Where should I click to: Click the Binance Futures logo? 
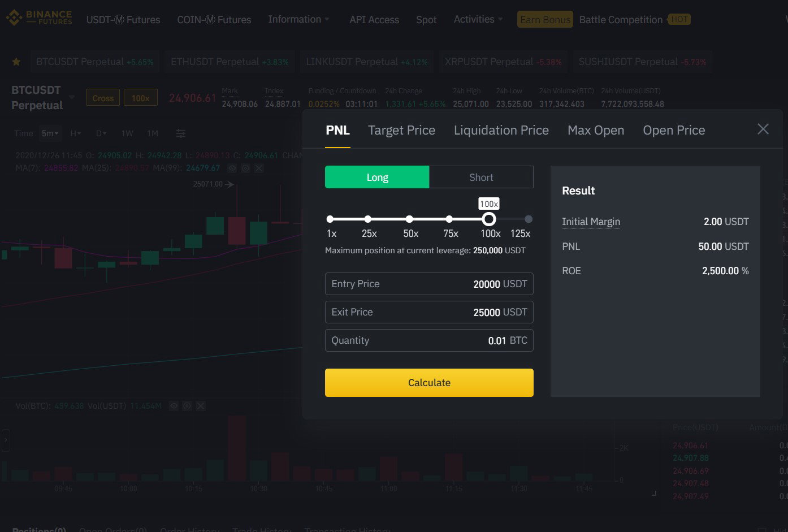click(39, 18)
